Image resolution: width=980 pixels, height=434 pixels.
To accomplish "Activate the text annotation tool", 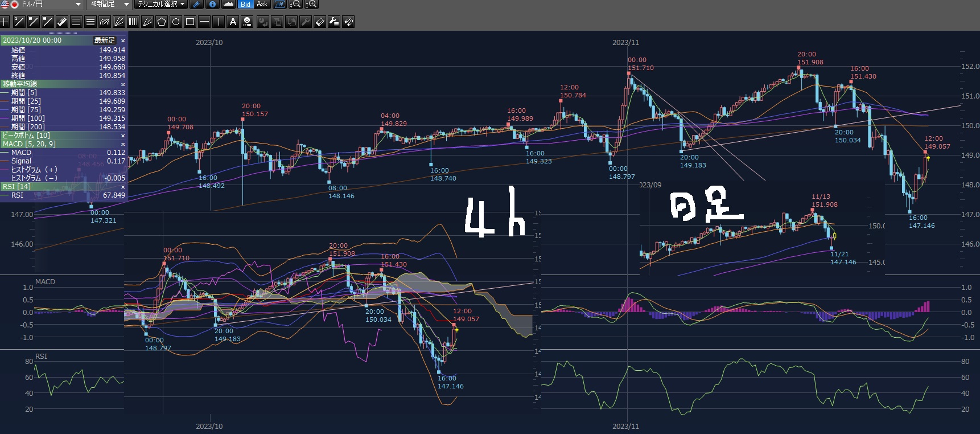I will click(x=233, y=22).
